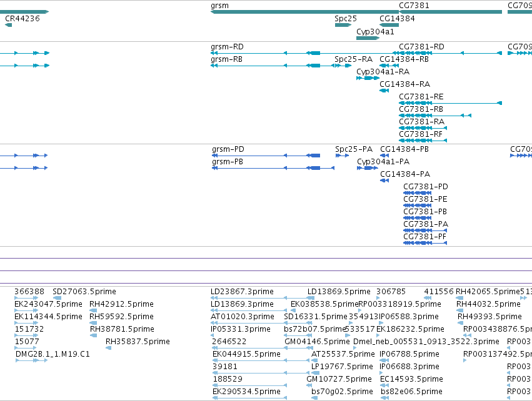Select EST RH35837.5prime
Viewport: 532px width, 401px height.
(109, 348)
